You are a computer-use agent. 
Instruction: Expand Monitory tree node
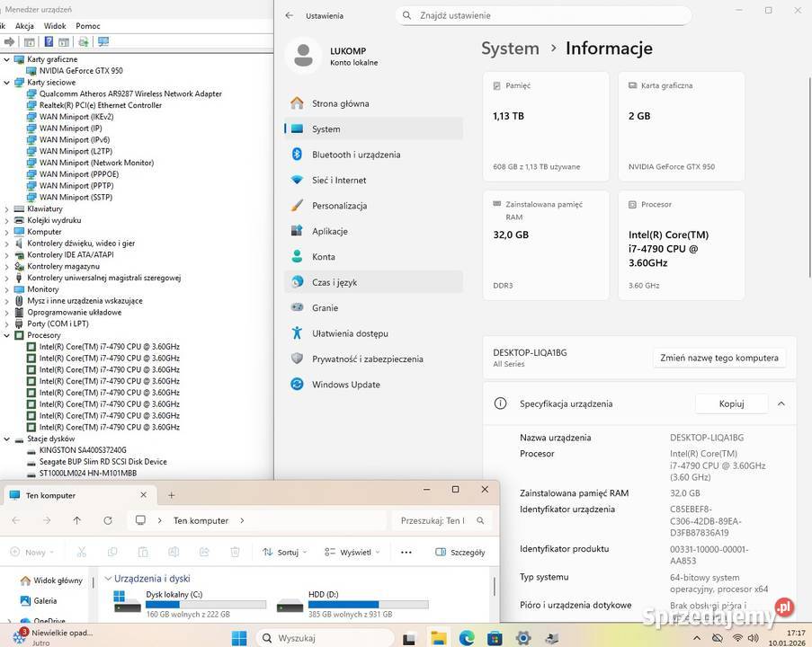[x=6, y=289]
